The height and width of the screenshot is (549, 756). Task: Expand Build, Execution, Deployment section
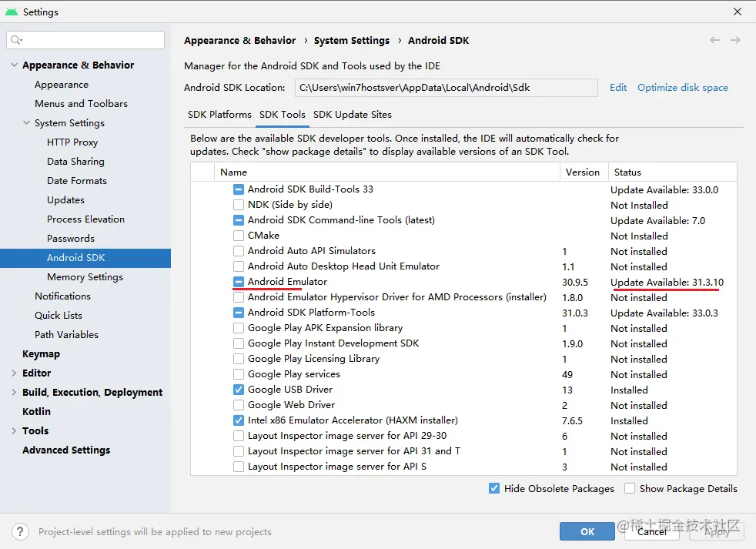click(14, 392)
